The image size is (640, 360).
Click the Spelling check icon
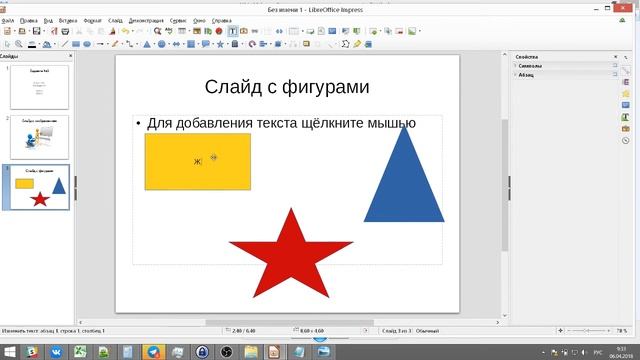pyautogui.click(x=169, y=31)
